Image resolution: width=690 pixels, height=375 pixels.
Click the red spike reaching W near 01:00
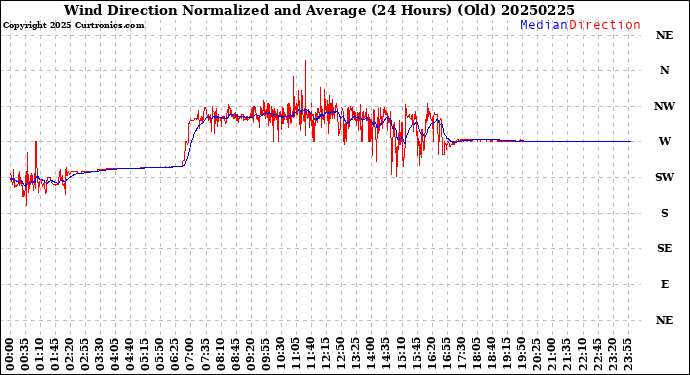pyautogui.click(x=36, y=158)
